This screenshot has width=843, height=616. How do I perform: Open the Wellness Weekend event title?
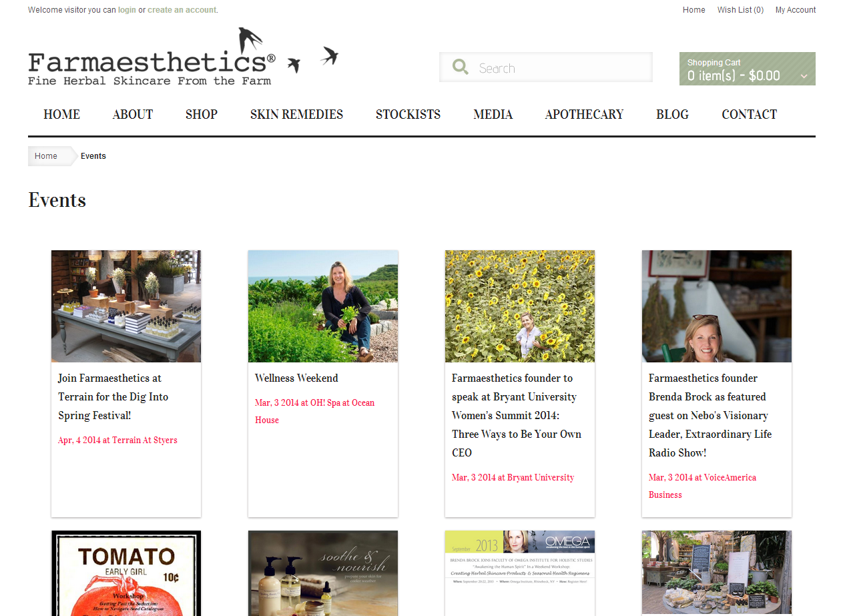(x=296, y=378)
